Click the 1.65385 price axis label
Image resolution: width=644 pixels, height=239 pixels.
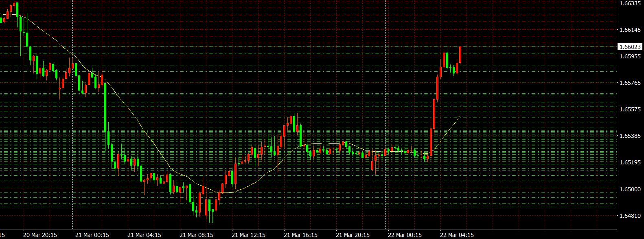point(630,136)
